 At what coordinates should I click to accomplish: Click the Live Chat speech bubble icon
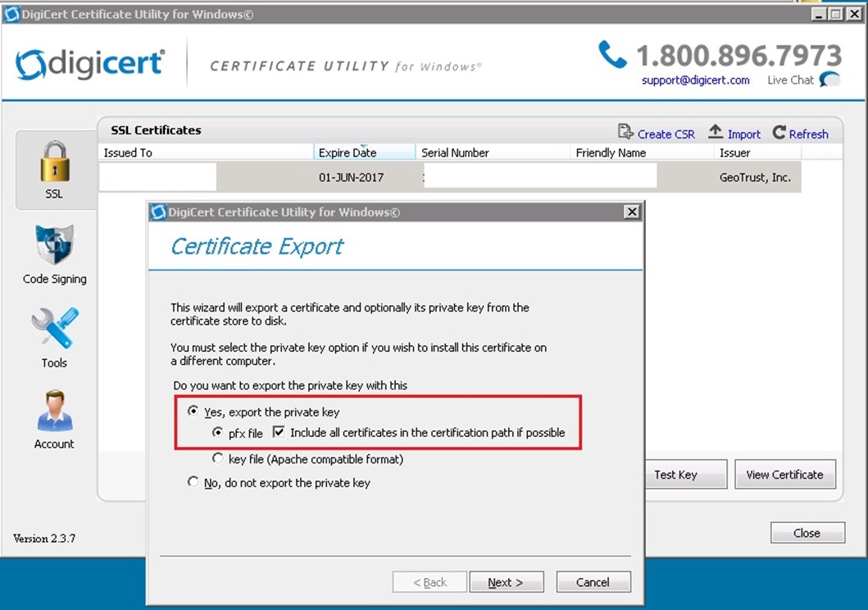(x=829, y=80)
